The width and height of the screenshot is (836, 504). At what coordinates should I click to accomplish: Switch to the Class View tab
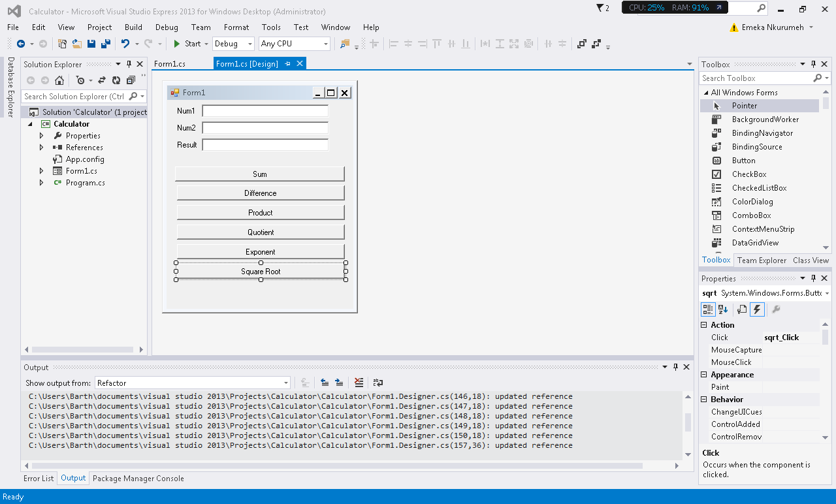point(811,260)
